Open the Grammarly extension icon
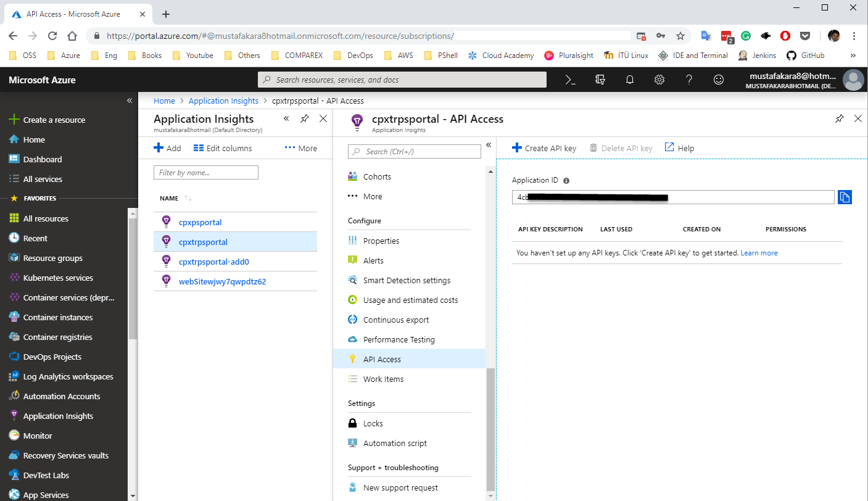868x501 pixels. tap(746, 36)
